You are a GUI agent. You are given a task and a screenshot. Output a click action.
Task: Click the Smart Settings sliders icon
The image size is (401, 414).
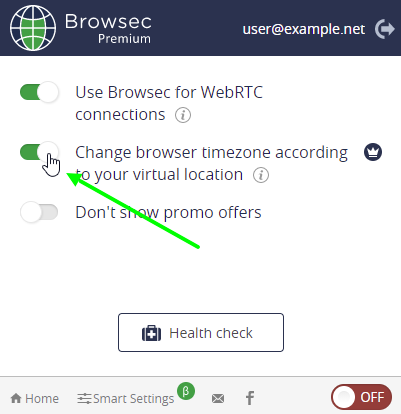coord(84,398)
